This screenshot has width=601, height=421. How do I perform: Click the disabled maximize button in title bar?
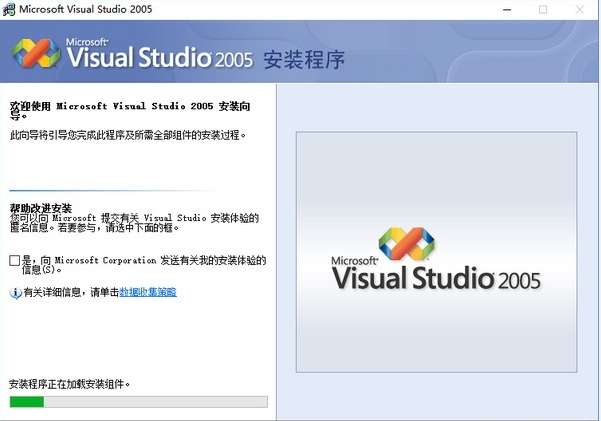[543, 10]
